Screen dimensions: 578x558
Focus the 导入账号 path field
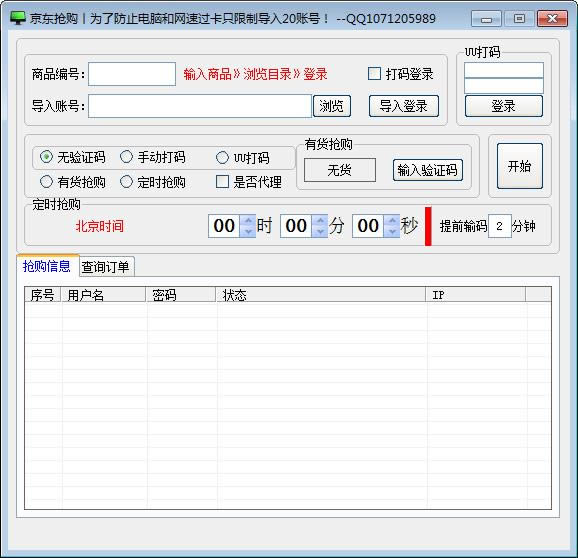[x=200, y=106]
